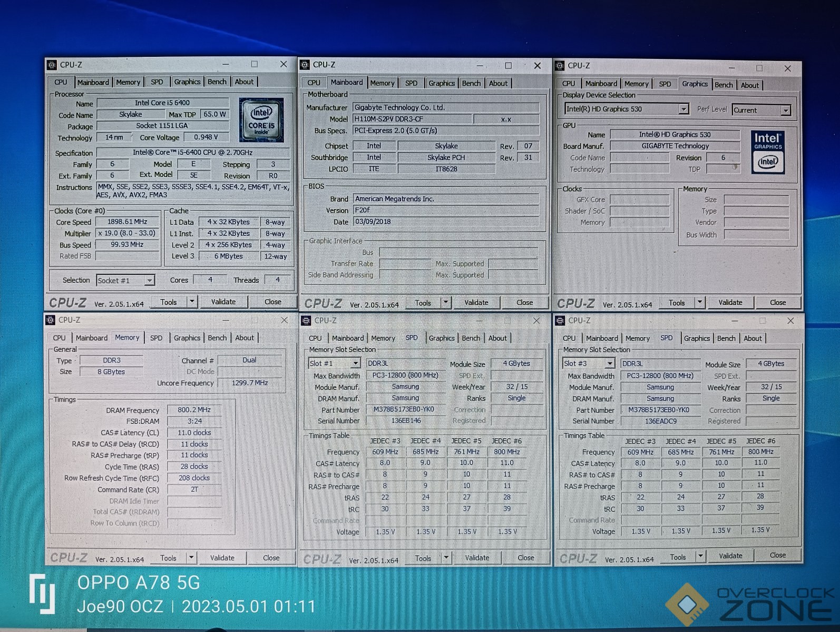Click the CPU-Z title icon of the Slot #1 SPD window

[x=306, y=320]
